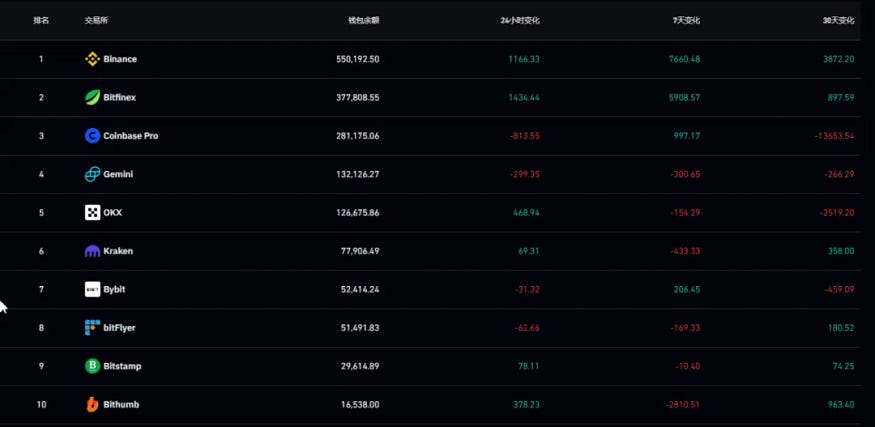Sort by the 交易所 column header
Image resolution: width=875 pixels, height=427 pixels.
pyautogui.click(x=97, y=21)
